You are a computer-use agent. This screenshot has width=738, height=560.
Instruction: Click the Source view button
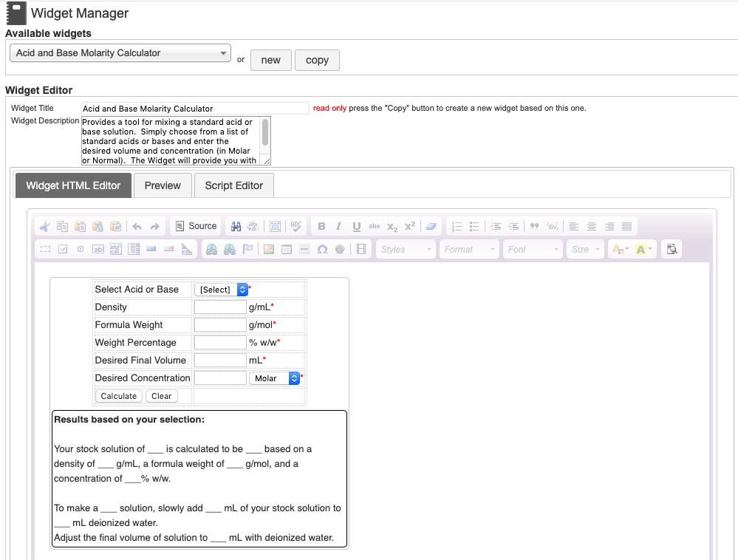pos(196,226)
